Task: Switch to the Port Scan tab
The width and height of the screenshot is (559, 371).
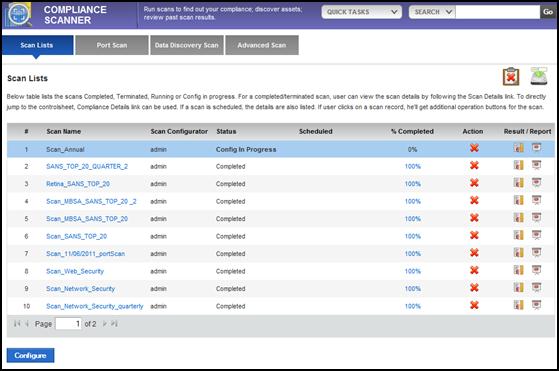Action: [112, 45]
